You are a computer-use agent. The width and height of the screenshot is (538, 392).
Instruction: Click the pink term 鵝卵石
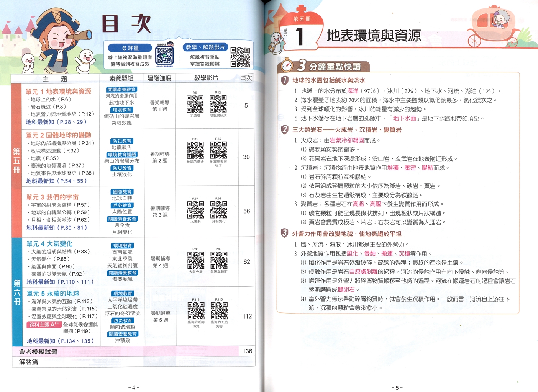click(x=346, y=290)
